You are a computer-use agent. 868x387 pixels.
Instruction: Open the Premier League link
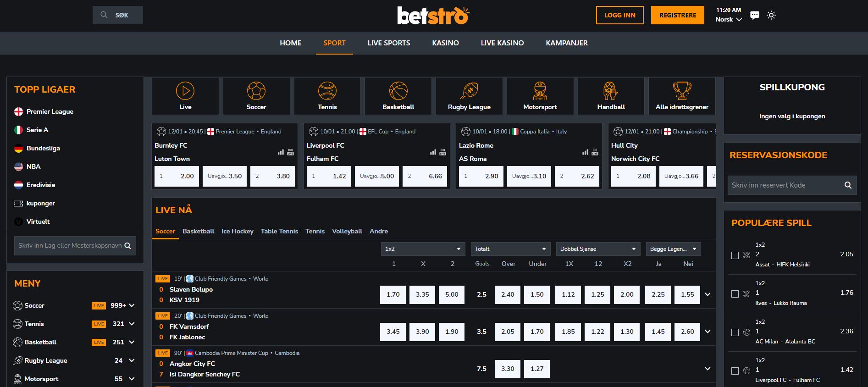tap(50, 111)
